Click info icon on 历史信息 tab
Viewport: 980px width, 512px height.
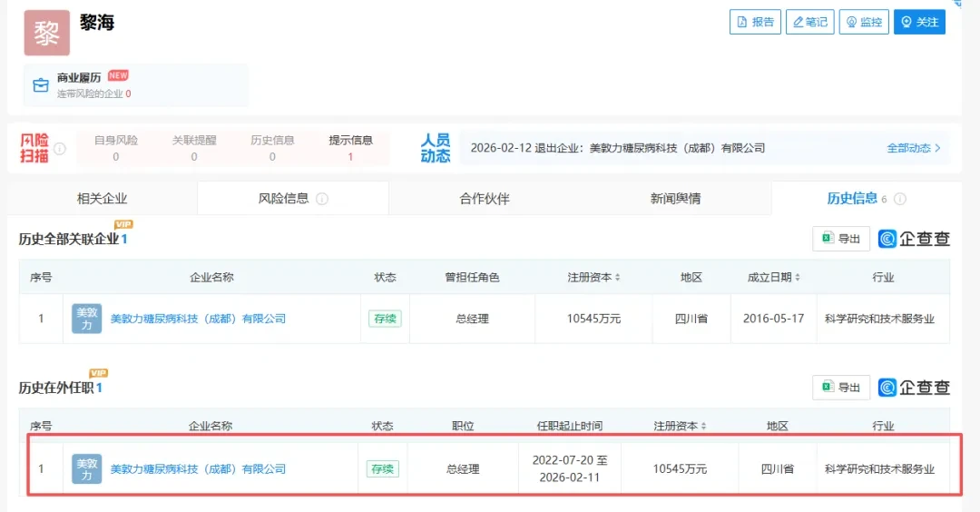[900, 199]
